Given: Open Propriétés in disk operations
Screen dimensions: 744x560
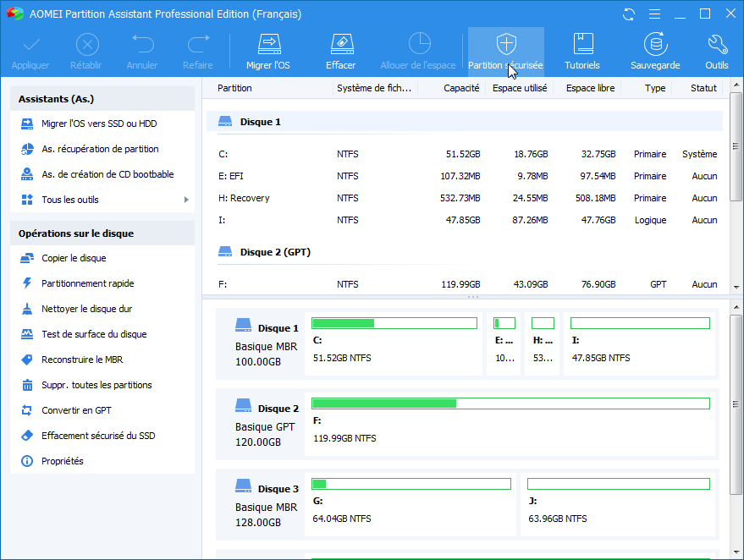Looking at the screenshot, I should coord(63,461).
